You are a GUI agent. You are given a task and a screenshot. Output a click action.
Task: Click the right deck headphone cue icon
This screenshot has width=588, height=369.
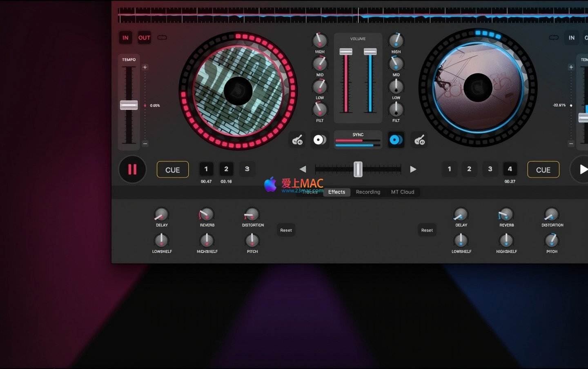tap(419, 140)
